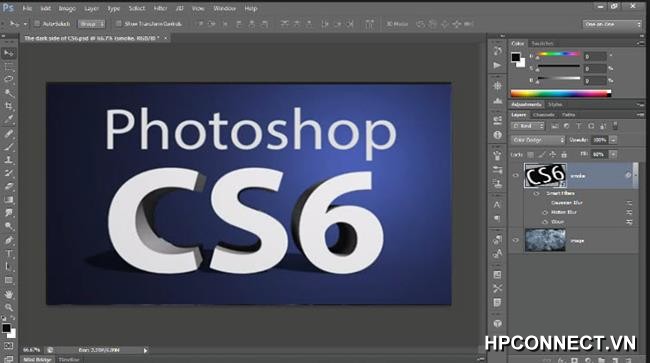Select the Pen tool

pos(8,240)
